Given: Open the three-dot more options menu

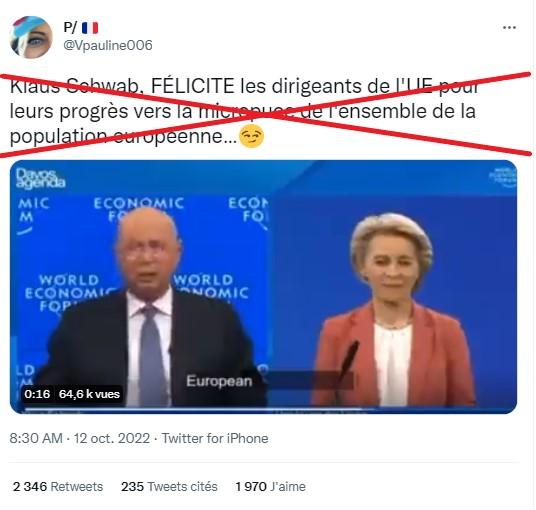Looking at the screenshot, I should point(509,28).
